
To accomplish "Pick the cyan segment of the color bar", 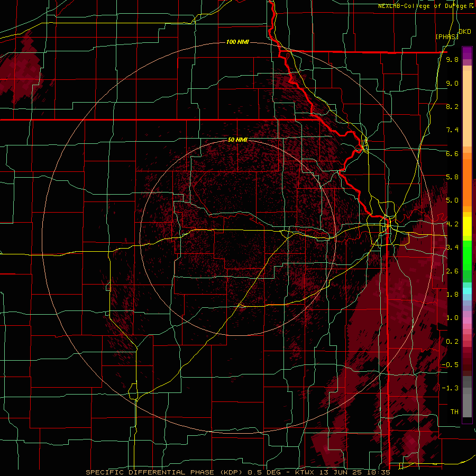I will (467, 290).
